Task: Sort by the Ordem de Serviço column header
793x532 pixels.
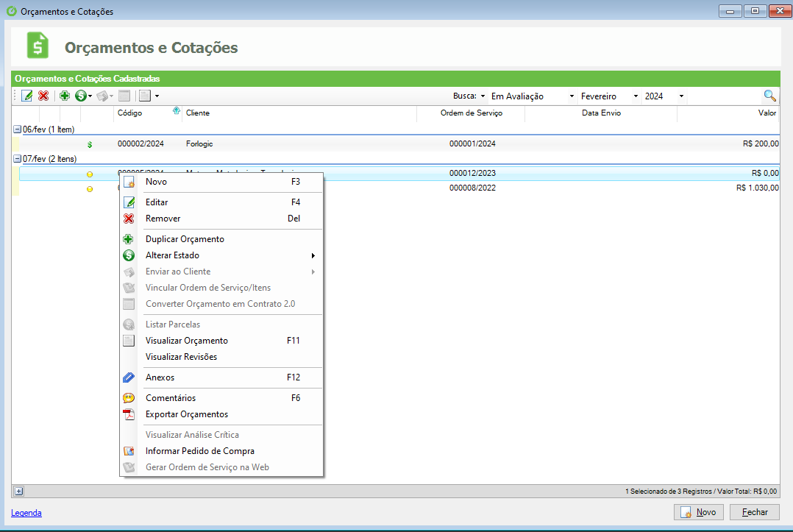Action: 472,113
